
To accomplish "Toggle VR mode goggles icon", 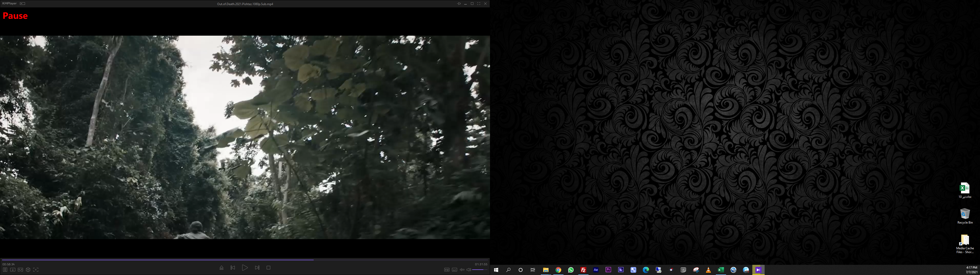I will 20,270.
